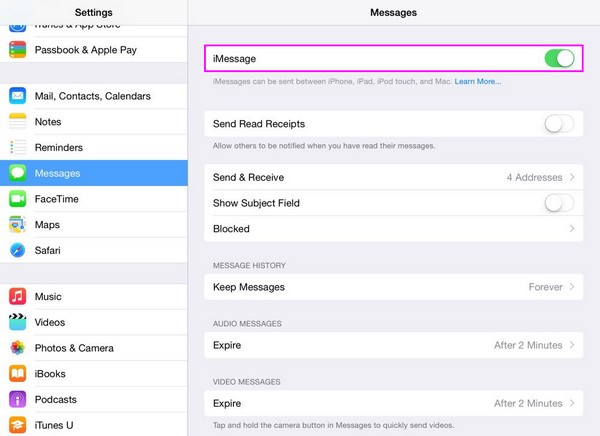Tap the Settings header title

tap(94, 12)
